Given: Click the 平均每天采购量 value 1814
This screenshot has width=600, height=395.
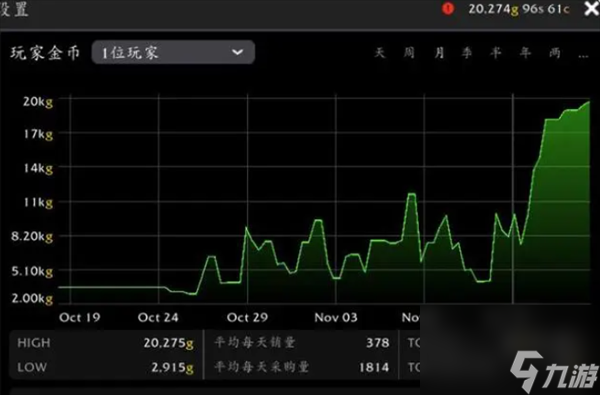Looking at the screenshot, I should 374,367.
